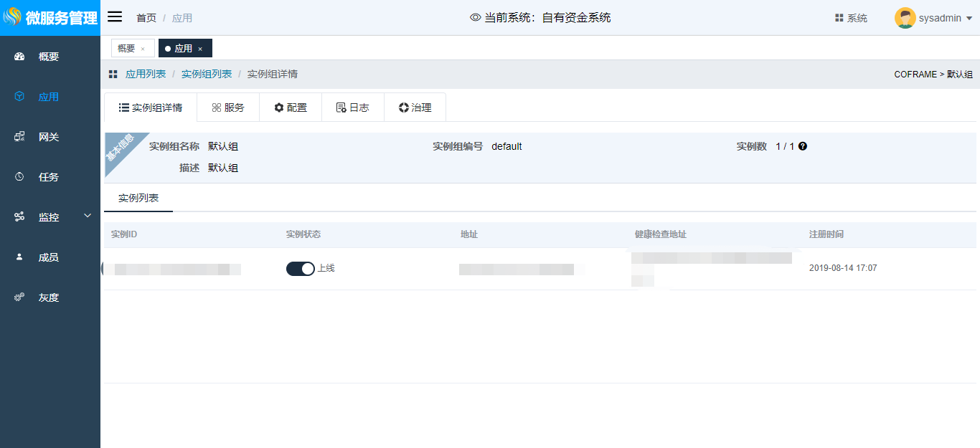Open the sysadmin account dropdown arrow
The image size is (980, 448).
(969, 19)
